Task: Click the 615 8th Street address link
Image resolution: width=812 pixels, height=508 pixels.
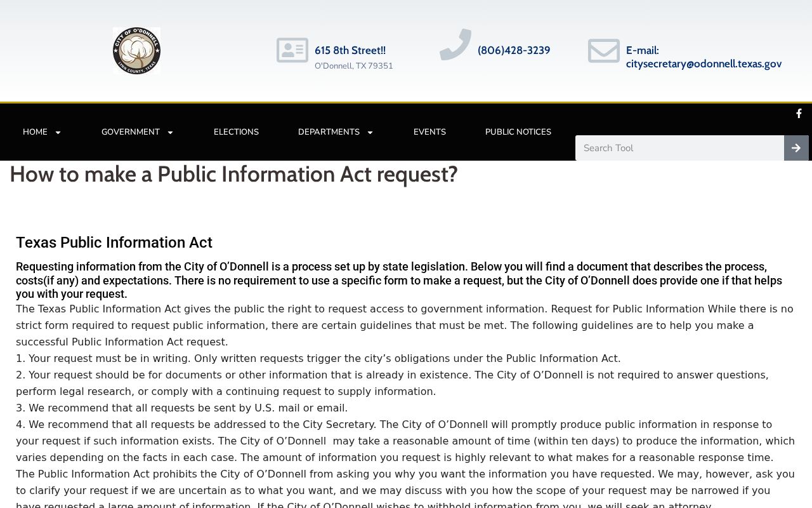Action: [350, 50]
